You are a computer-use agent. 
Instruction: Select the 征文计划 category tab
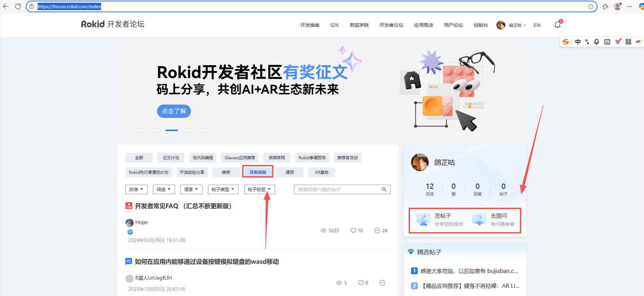point(171,158)
